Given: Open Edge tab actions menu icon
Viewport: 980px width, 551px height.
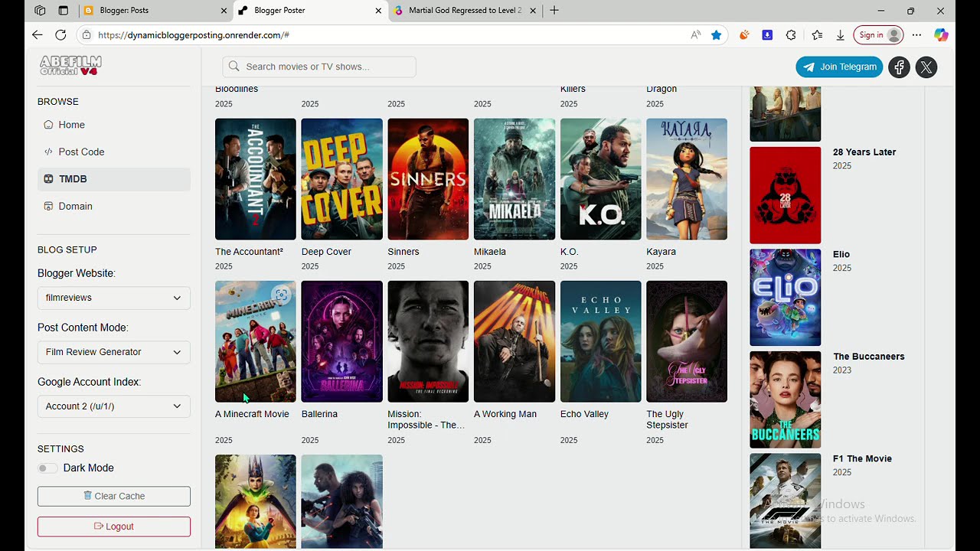Looking at the screenshot, I should pyautogui.click(x=63, y=10).
